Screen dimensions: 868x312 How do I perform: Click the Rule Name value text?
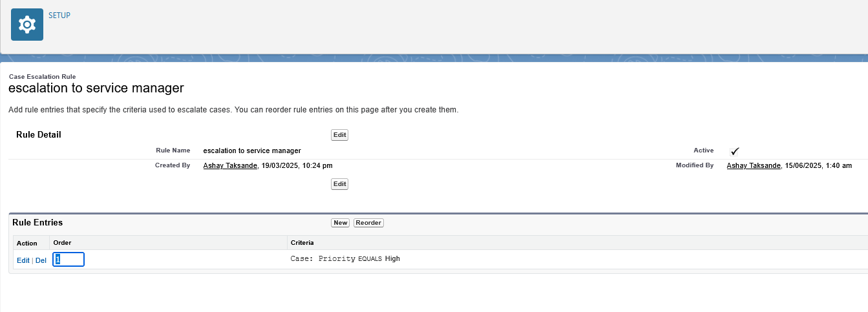pyautogui.click(x=252, y=151)
